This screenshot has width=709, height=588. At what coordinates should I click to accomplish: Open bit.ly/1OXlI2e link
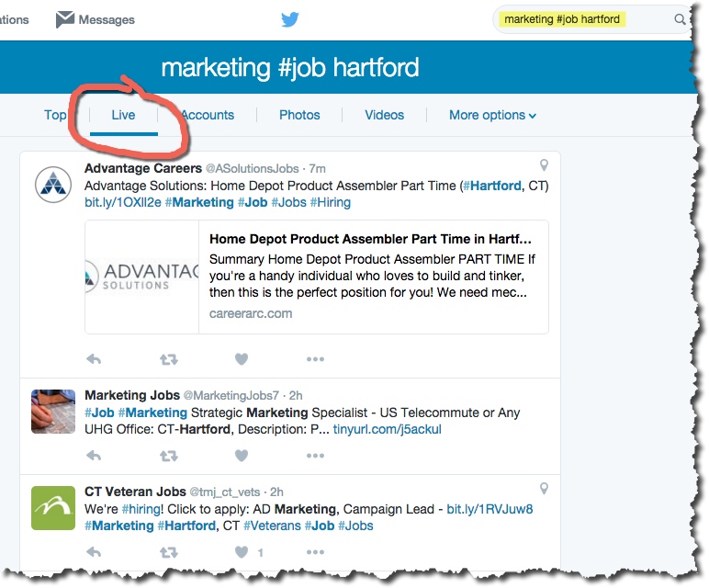122,202
